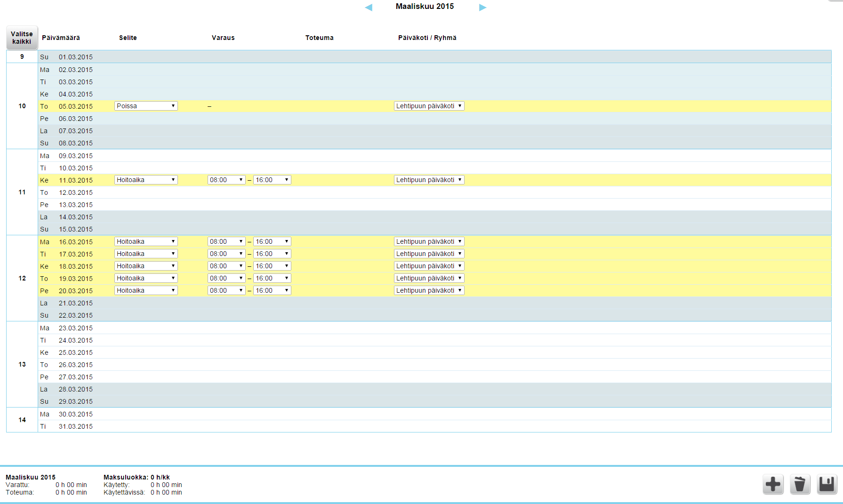843x504 pixels.
Task: Click the date 10.03.2015
Action: pos(76,168)
